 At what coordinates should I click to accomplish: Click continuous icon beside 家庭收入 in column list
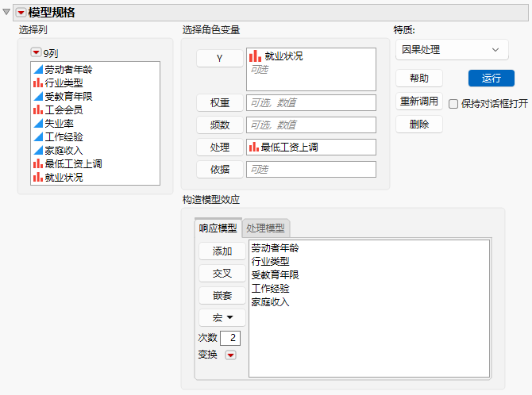38,150
